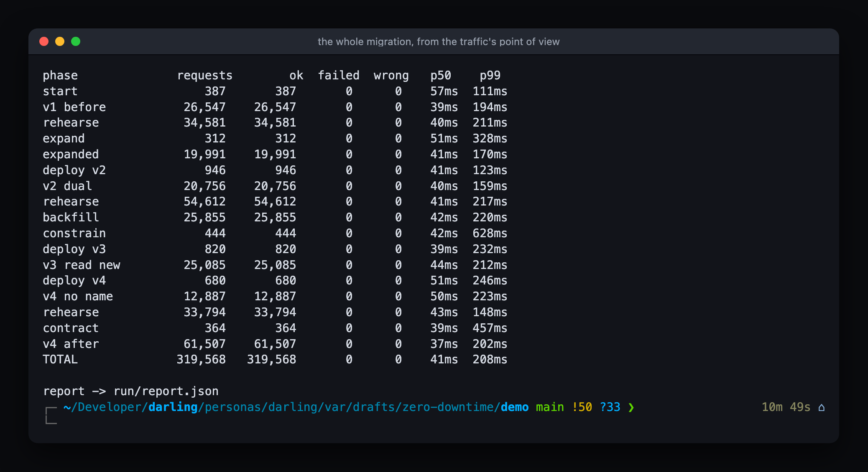The width and height of the screenshot is (868, 472).
Task: Select the 'ok' column header
Action: pyautogui.click(x=296, y=76)
